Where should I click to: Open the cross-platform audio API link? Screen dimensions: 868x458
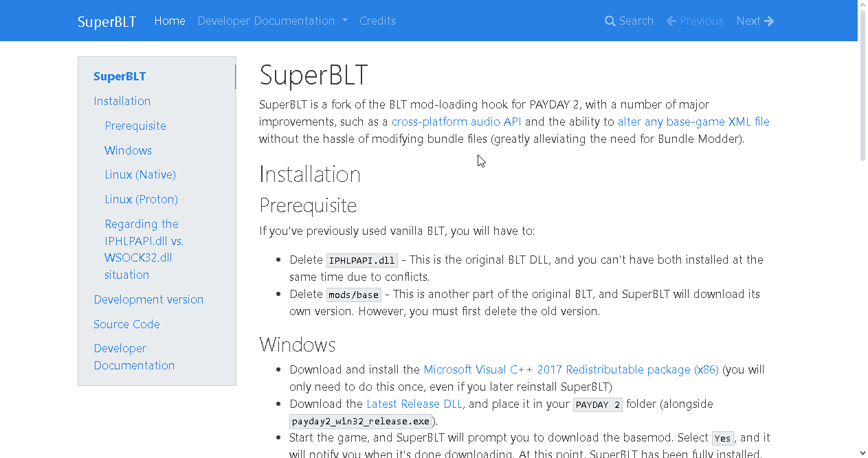pos(456,122)
